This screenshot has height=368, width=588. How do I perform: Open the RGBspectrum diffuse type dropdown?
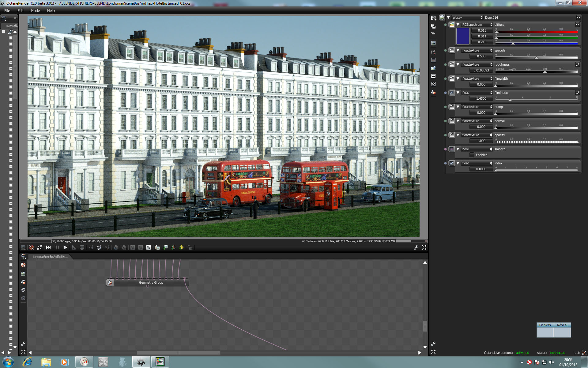[x=477, y=25]
